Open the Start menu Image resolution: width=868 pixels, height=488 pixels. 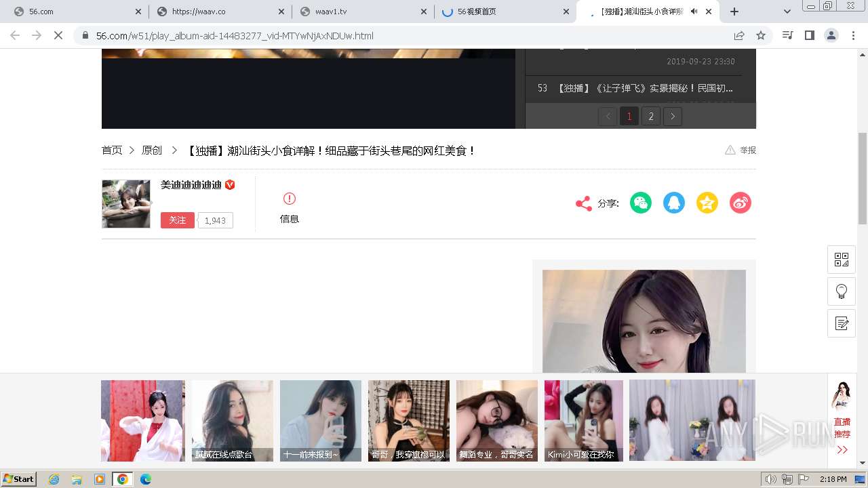(x=18, y=479)
